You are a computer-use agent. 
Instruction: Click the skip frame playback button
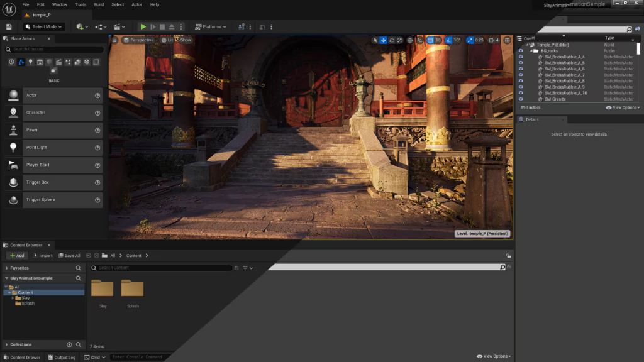pyautogui.click(x=153, y=26)
